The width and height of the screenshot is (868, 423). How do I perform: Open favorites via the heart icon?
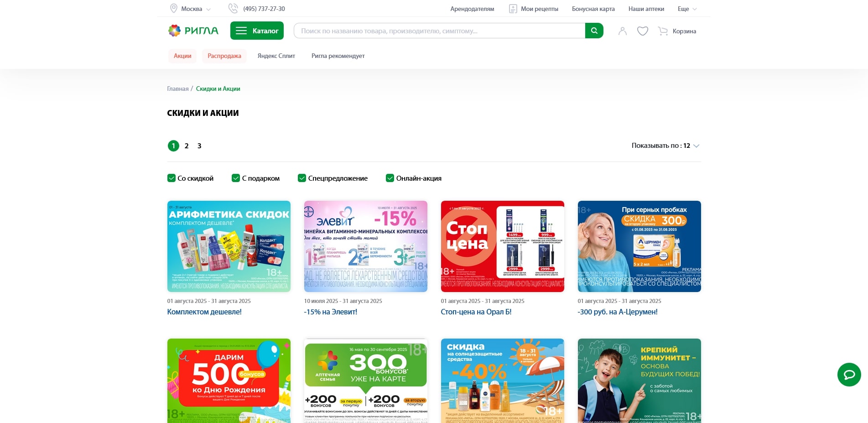pos(643,31)
